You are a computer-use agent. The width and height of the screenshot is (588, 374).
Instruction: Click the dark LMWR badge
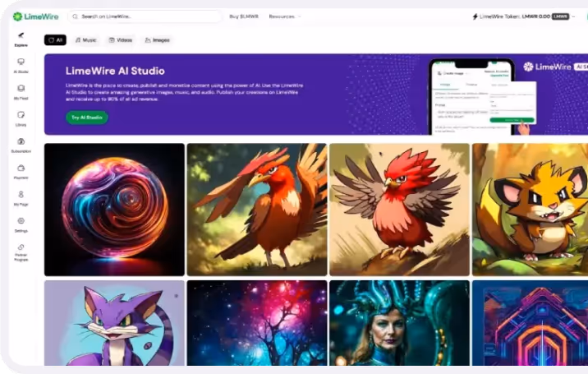[x=560, y=16]
